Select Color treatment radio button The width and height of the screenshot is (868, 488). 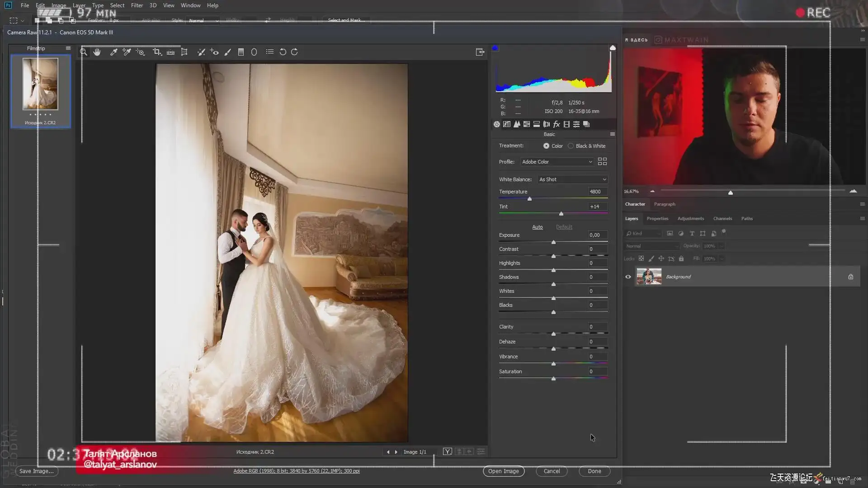(546, 146)
